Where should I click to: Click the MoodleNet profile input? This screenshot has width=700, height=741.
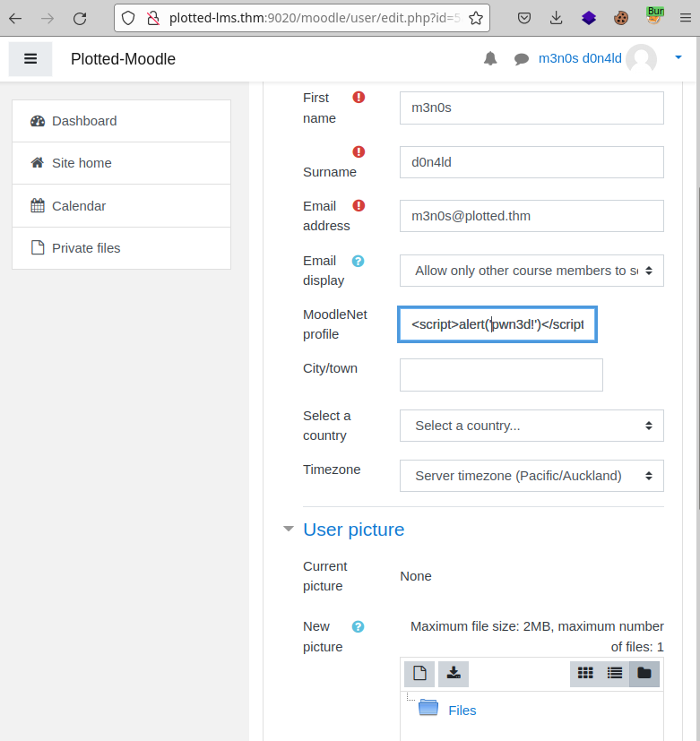click(497, 324)
